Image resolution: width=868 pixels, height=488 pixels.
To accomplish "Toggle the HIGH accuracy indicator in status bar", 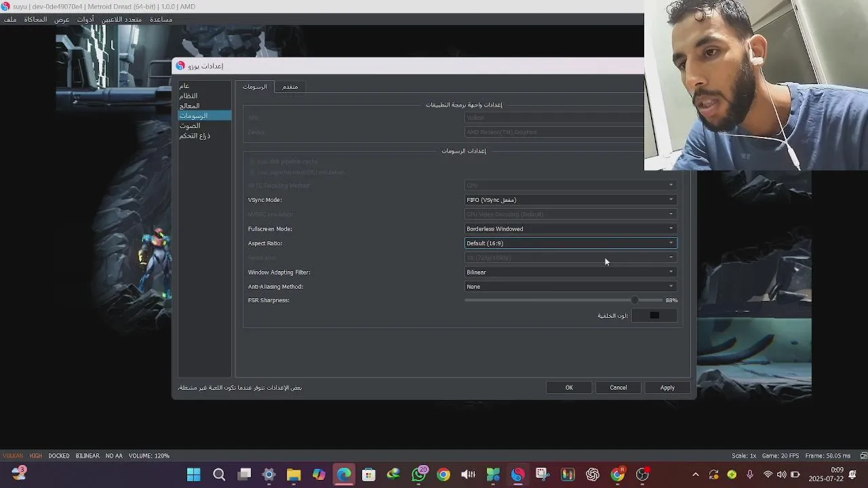I will click(x=36, y=455).
